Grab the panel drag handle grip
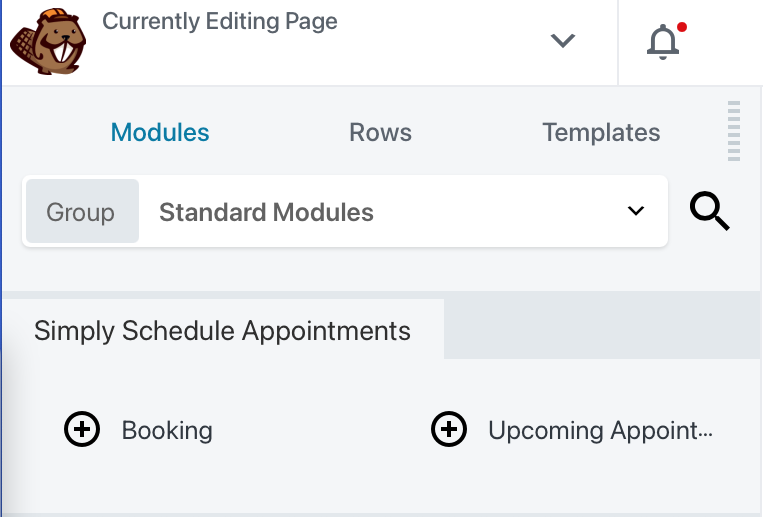The height and width of the screenshot is (517, 763). click(734, 131)
